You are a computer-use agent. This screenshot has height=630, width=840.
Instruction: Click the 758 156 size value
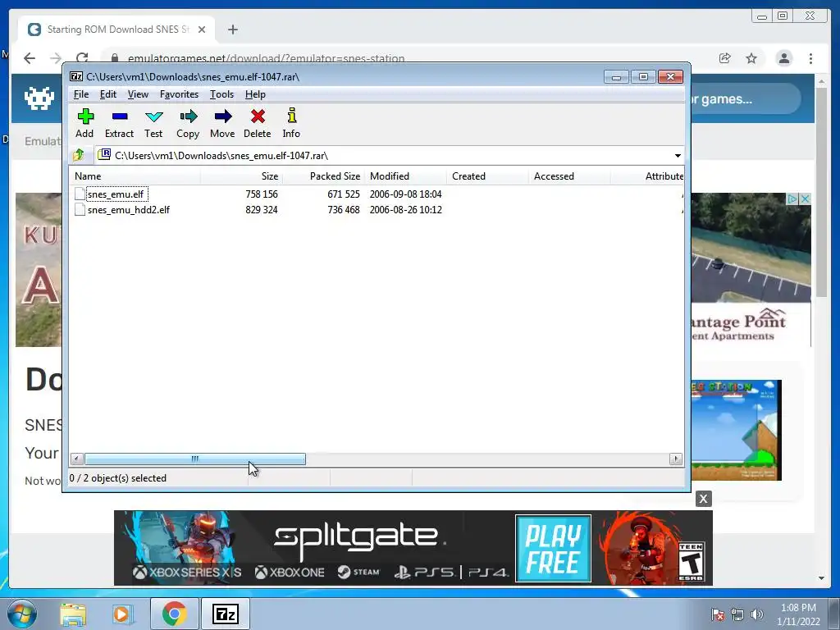click(262, 194)
